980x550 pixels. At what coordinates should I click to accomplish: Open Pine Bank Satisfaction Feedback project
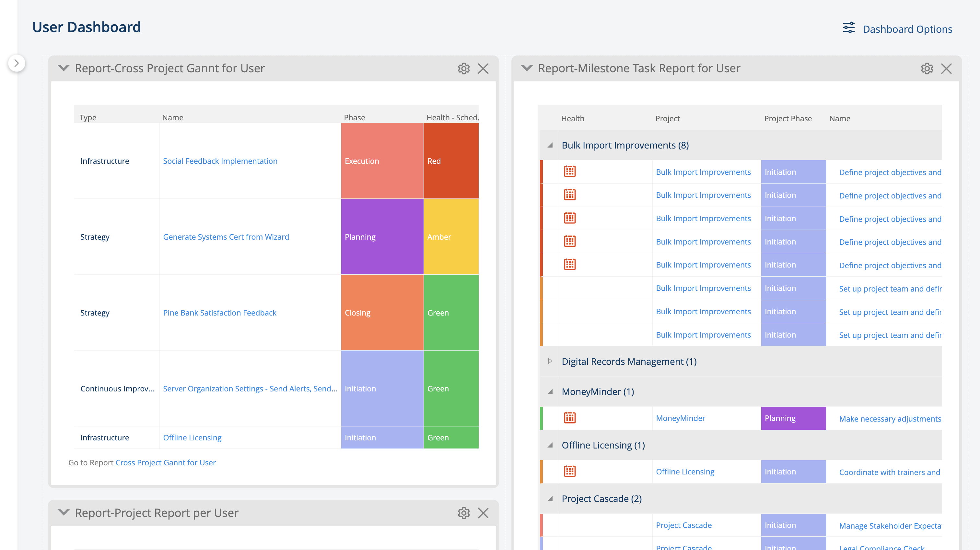pyautogui.click(x=219, y=313)
